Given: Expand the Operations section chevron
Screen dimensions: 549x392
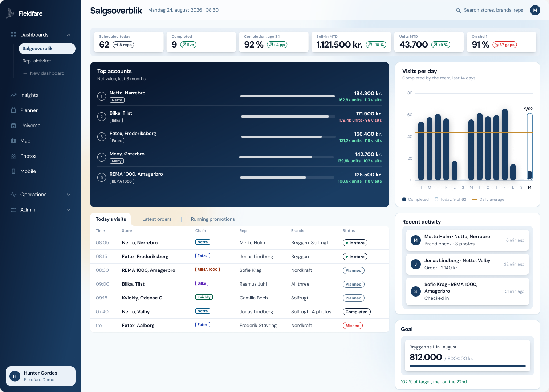Looking at the screenshot, I should point(69,195).
